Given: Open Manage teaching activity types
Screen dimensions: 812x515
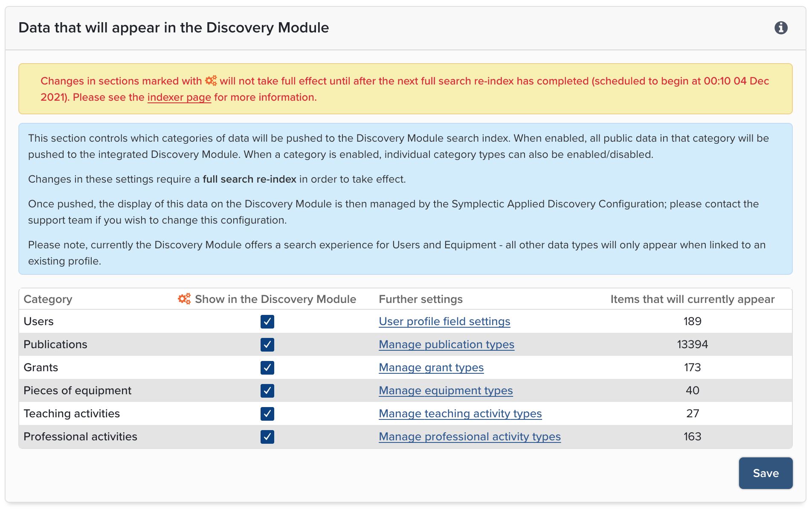Looking at the screenshot, I should coord(460,413).
